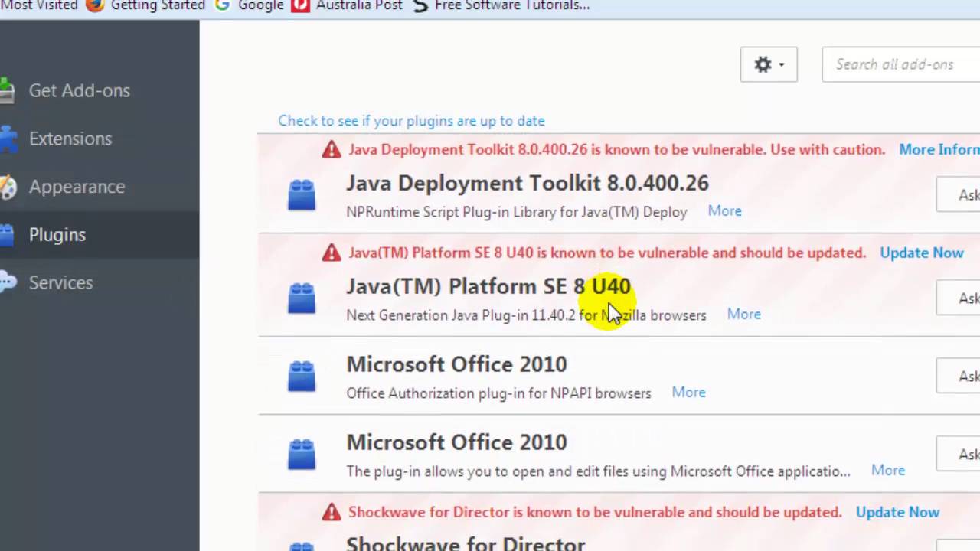Click the Office Authorization plug-in brick icon
980x551 pixels.
click(302, 376)
